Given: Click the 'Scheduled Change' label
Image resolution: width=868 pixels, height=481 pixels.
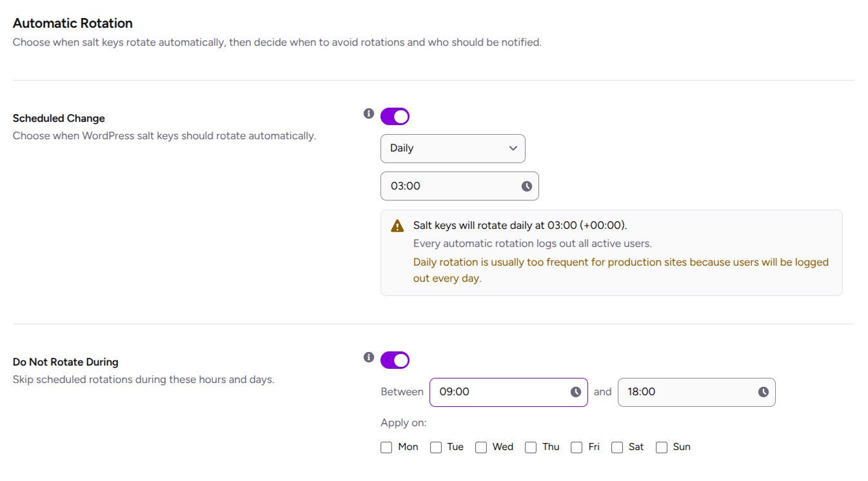Looking at the screenshot, I should 59,119.
